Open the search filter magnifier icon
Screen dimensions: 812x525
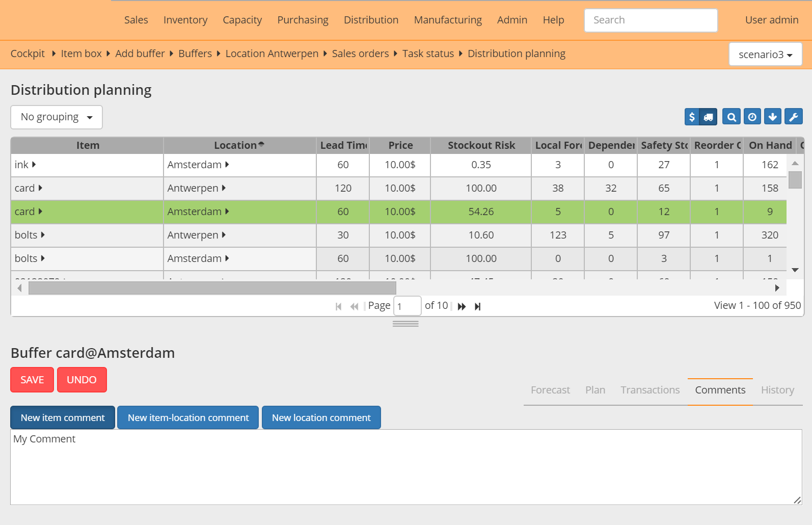732,117
